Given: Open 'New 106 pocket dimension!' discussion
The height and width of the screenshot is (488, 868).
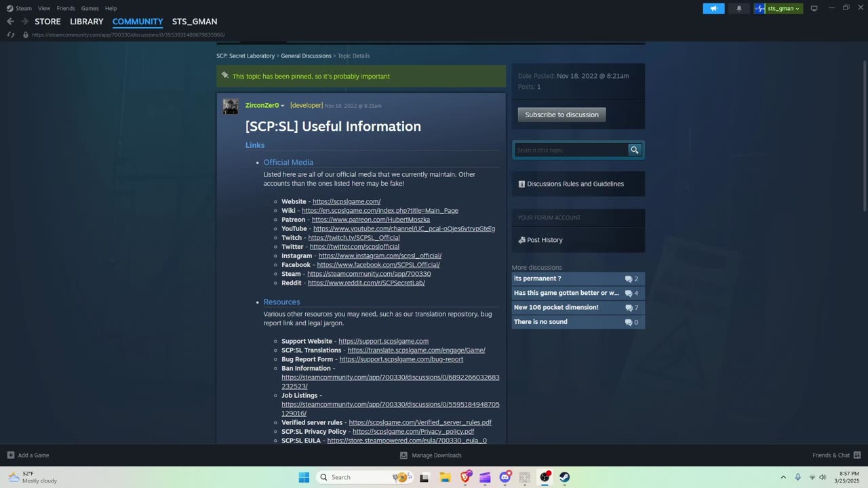Looking at the screenshot, I should (578, 308).
